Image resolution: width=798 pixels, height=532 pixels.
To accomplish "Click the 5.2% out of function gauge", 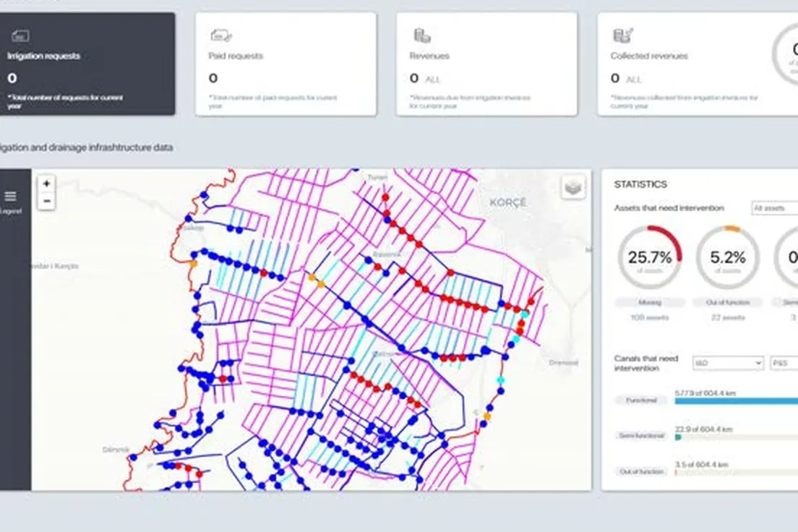I will tap(728, 257).
